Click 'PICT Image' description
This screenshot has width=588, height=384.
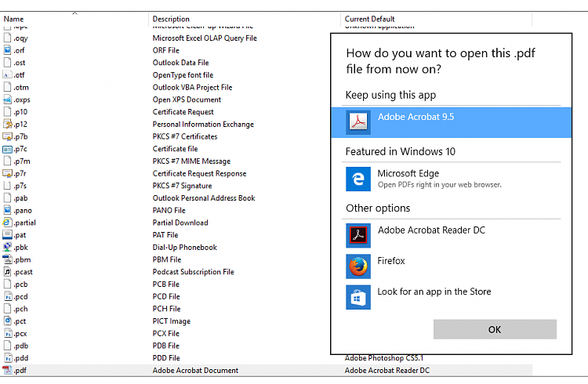coord(172,321)
